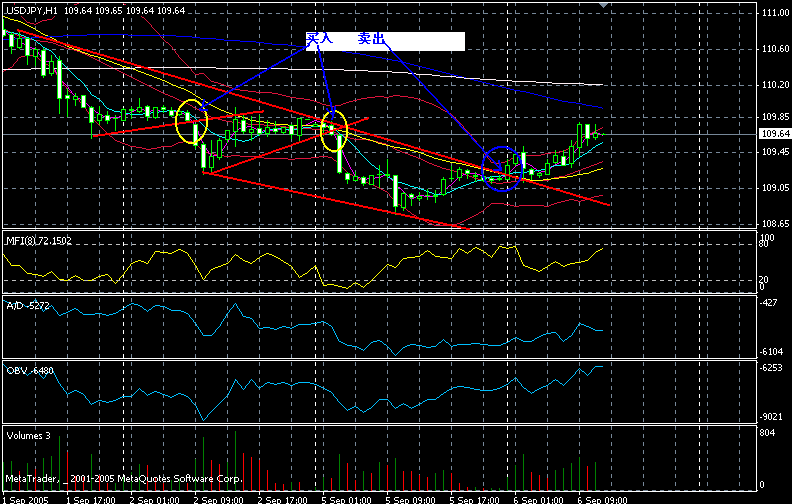The image size is (792, 504).
Task: Click the -6104 A/D scale value
Action: point(771,351)
